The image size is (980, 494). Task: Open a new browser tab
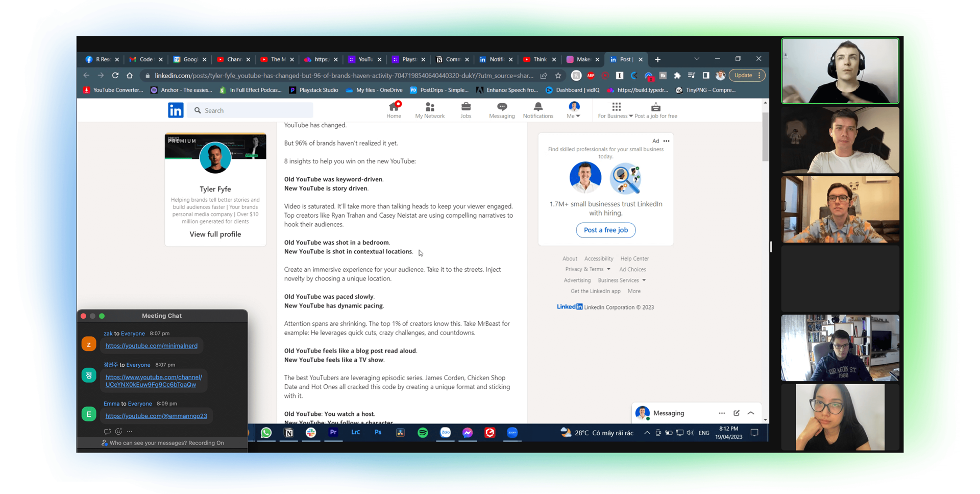click(657, 60)
